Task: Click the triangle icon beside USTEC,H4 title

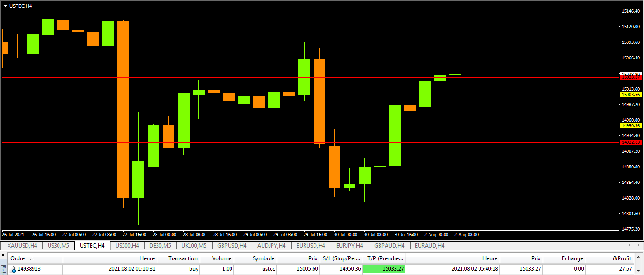Action: pos(5,6)
